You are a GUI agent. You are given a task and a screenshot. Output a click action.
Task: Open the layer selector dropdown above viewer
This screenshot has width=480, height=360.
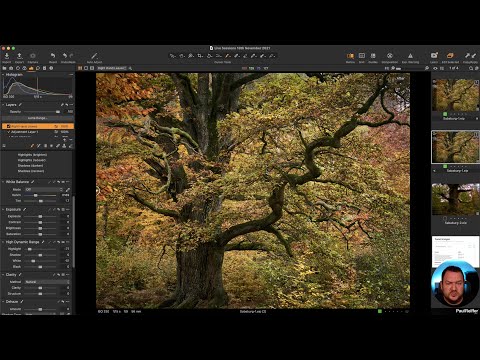[x=112, y=68]
